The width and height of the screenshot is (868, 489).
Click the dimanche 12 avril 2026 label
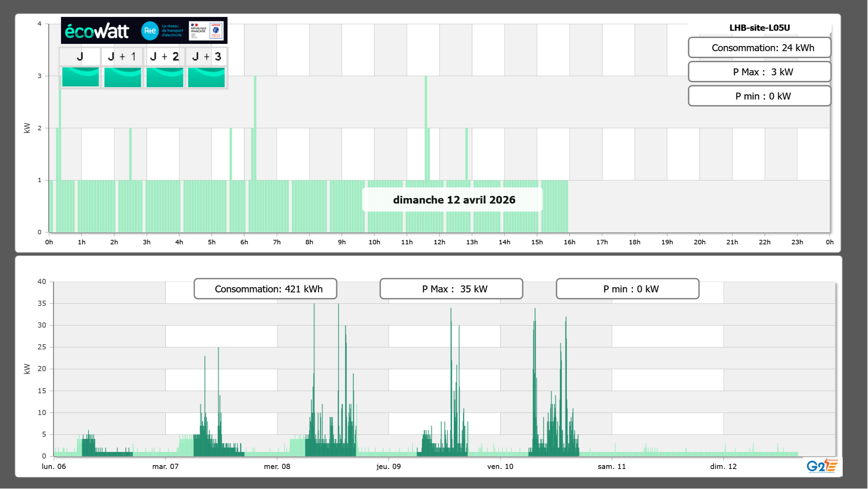click(454, 200)
